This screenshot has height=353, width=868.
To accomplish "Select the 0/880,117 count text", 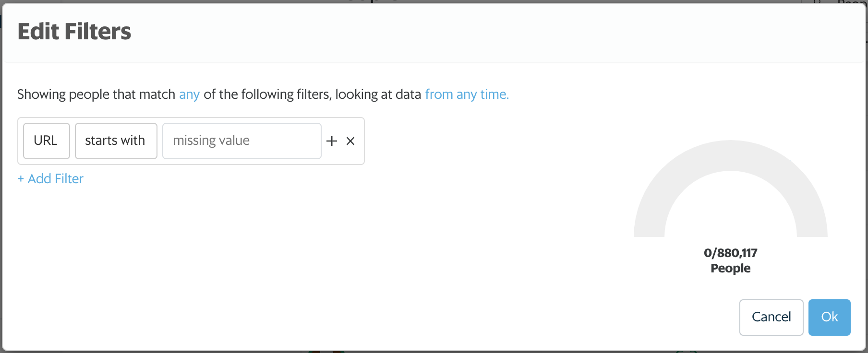I will pyautogui.click(x=731, y=253).
